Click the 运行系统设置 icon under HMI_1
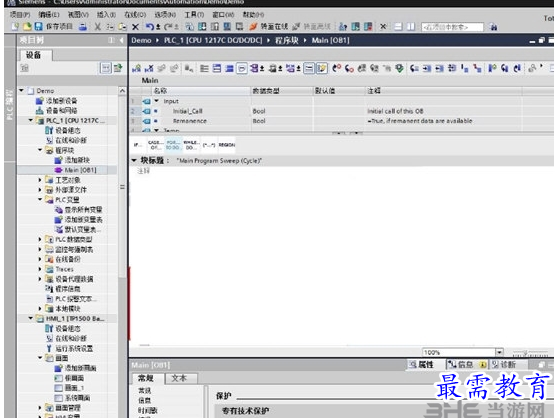This screenshot has height=418, width=558. (49, 348)
